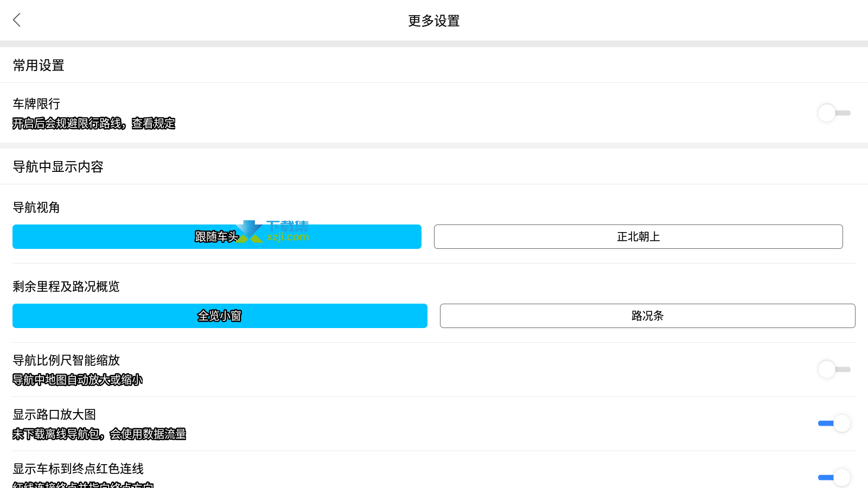Screen dimensions: 868x488
Task: Disable 显示路口放大图 switch
Action: (834, 423)
